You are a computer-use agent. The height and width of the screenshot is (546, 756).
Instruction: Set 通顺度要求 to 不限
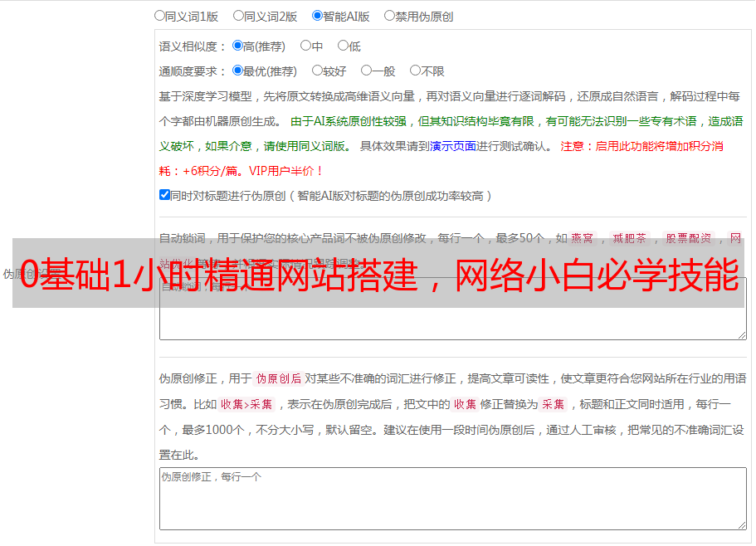point(415,71)
